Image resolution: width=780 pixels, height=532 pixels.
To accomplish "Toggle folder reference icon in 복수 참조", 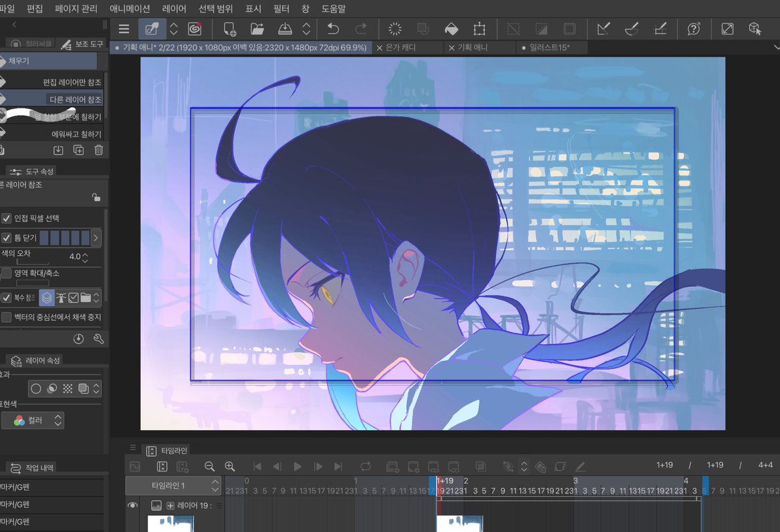I will pyautogui.click(x=85, y=298).
